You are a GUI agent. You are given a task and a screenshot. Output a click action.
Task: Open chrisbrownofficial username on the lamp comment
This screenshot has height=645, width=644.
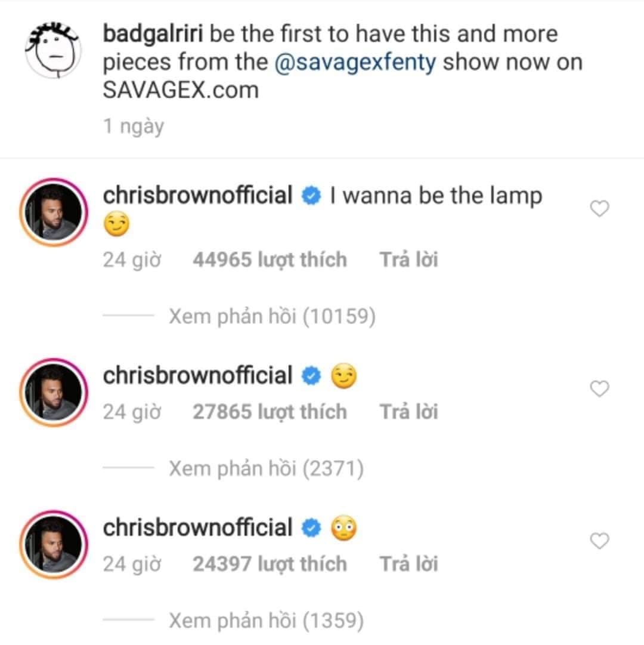pyautogui.click(x=197, y=196)
